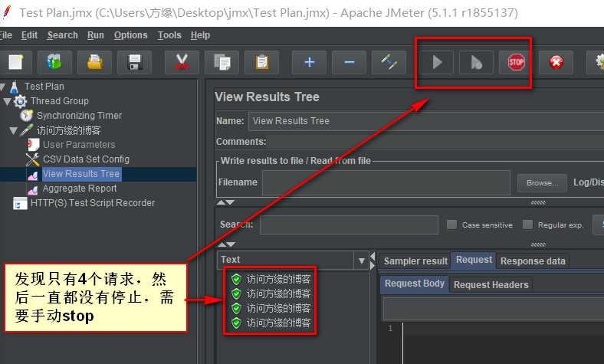The height and width of the screenshot is (364, 604).
Task: Click the New test plan icon
Action: point(16,62)
